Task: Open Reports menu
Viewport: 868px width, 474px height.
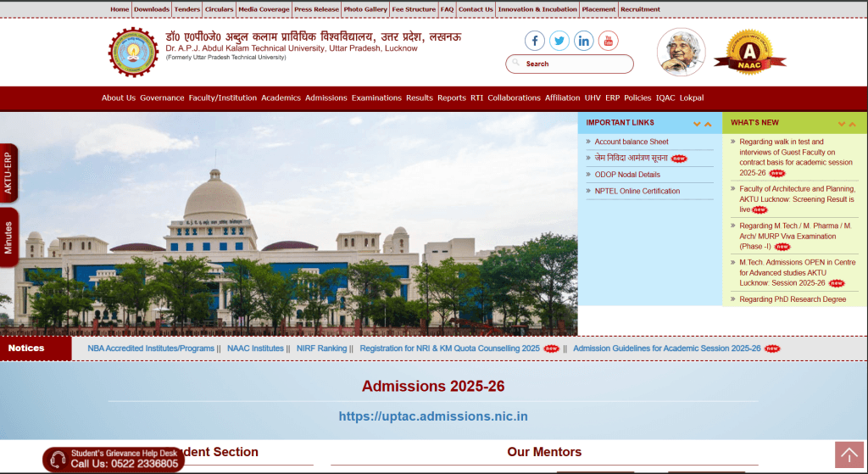Action: click(452, 98)
